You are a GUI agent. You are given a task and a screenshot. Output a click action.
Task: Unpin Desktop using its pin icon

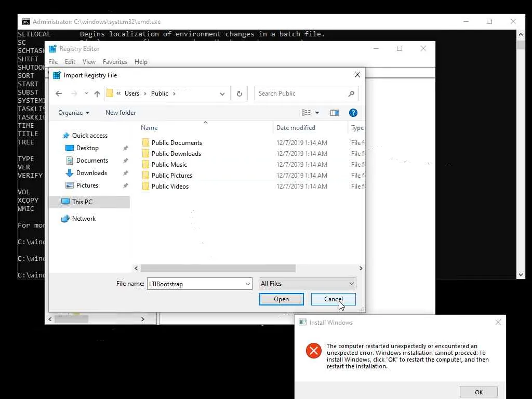[126, 148]
